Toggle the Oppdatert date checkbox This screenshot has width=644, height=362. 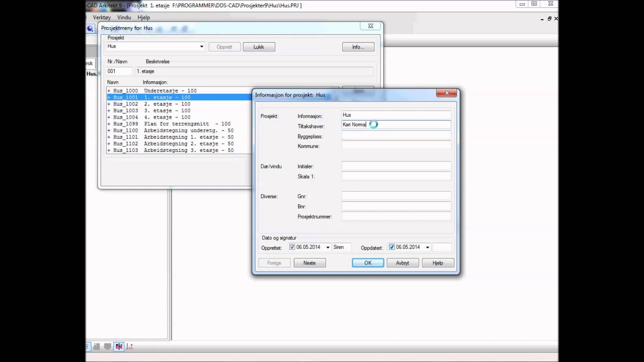[391, 247]
